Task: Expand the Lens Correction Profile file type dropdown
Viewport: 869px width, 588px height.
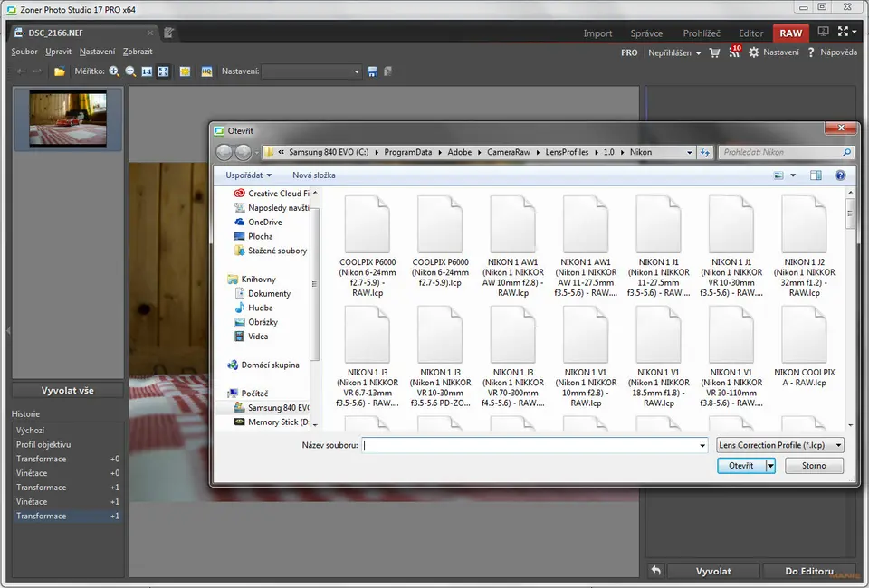Action: tap(779, 445)
